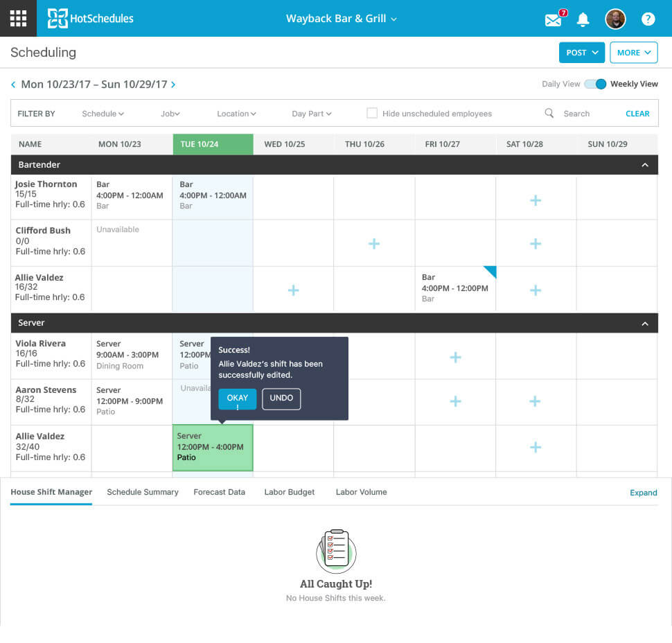Click CLEAR to reset filters

click(x=637, y=113)
